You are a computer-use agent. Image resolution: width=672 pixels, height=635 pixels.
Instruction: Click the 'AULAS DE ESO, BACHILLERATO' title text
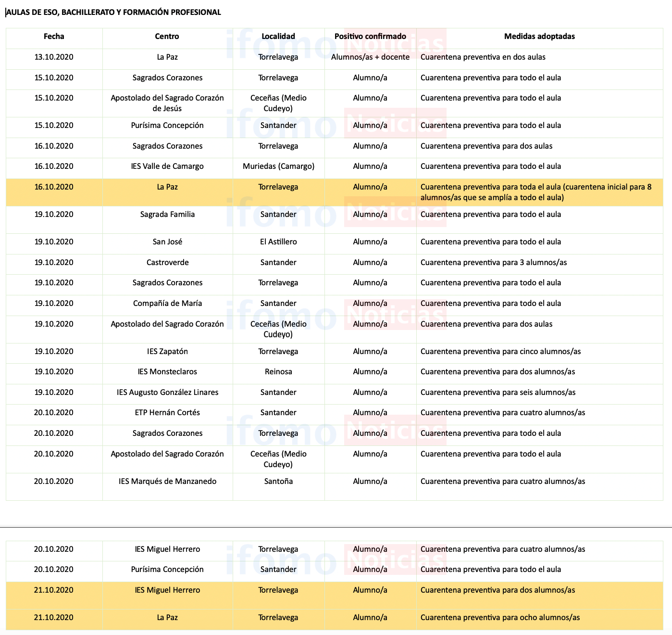click(x=113, y=13)
